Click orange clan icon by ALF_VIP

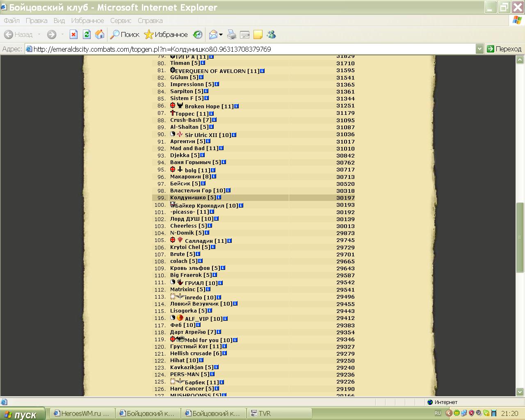(x=180, y=317)
